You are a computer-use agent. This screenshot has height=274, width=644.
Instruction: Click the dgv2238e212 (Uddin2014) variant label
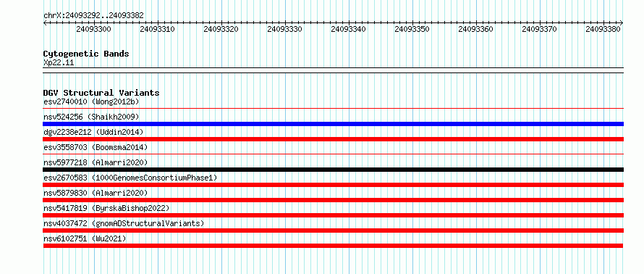click(93, 132)
